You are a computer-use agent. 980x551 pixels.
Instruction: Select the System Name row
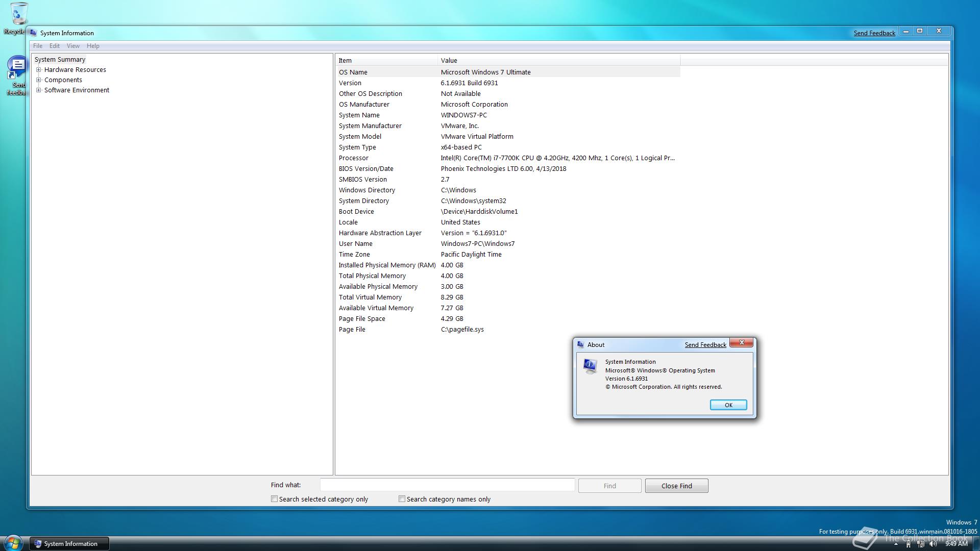tap(508, 115)
